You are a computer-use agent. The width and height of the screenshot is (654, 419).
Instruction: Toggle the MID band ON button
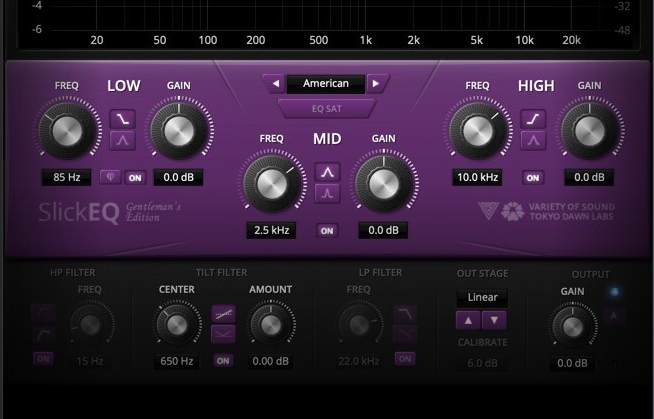tap(327, 231)
